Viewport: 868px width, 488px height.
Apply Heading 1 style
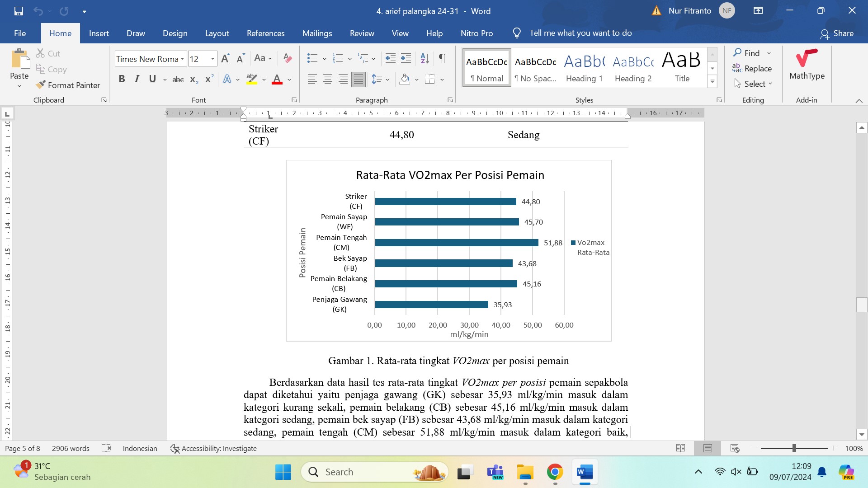click(584, 67)
